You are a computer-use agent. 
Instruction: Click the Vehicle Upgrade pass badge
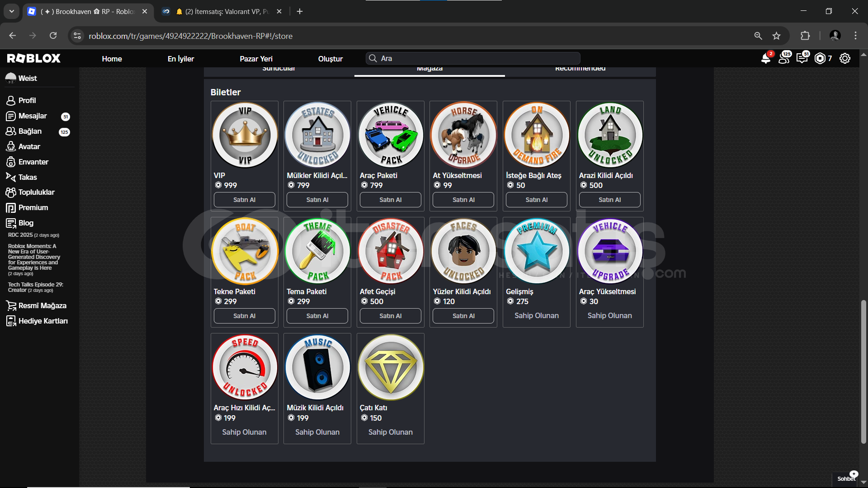[x=610, y=251]
